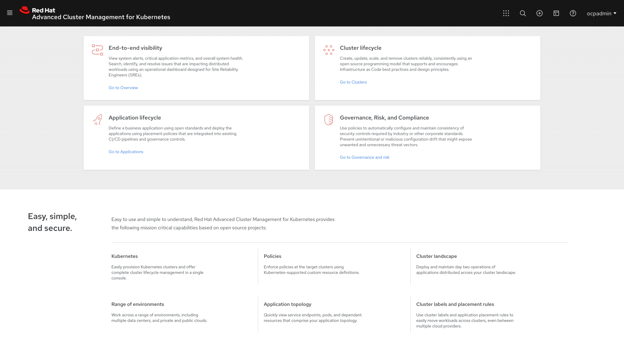Viewport: 624px width, 364px height.
Task: Launch the web terminal icon
Action: click(x=556, y=13)
